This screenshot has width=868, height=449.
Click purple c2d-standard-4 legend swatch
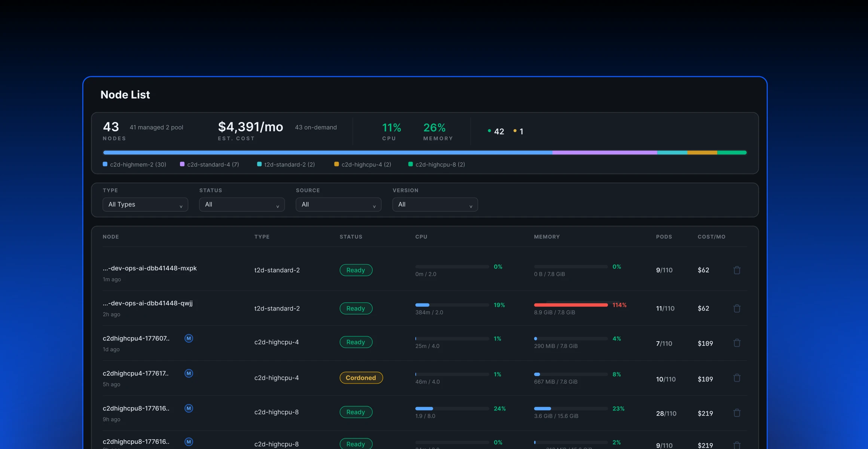pos(182,164)
